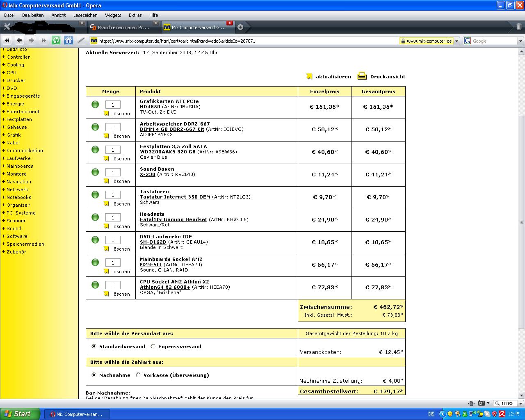Viewport: 525px width, 420px height.
Task: Close the Mix Computerversand tab
Action: pos(230,23)
